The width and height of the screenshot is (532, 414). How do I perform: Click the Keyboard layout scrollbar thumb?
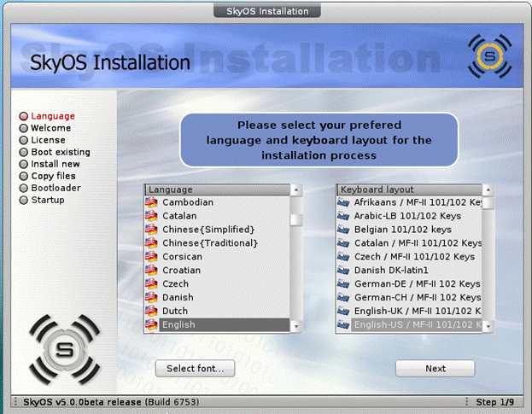click(x=488, y=203)
